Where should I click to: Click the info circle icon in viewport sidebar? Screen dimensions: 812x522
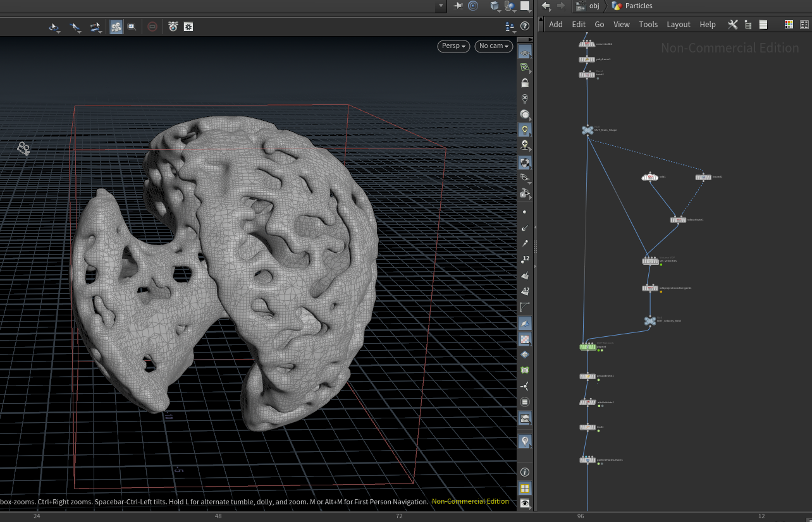pyautogui.click(x=525, y=472)
